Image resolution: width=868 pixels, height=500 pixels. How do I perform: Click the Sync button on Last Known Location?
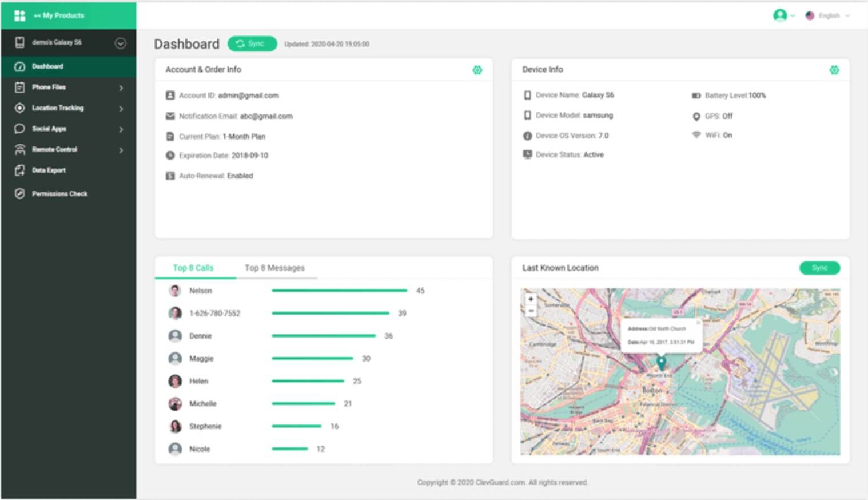click(x=819, y=268)
